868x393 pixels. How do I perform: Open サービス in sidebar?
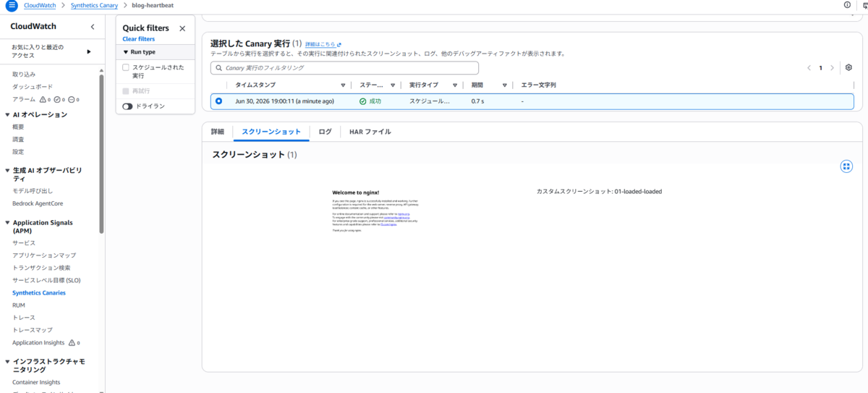[24, 243]
